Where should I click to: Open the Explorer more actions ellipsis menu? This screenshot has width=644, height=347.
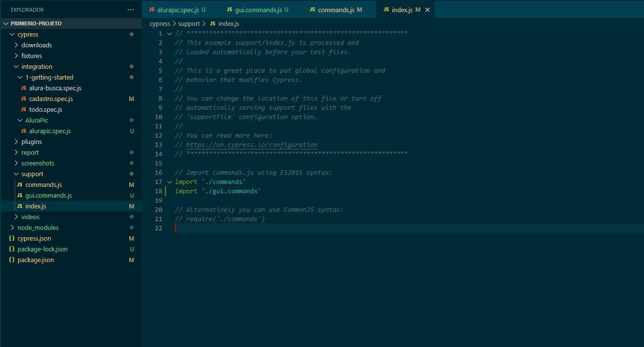click(130, 10)
